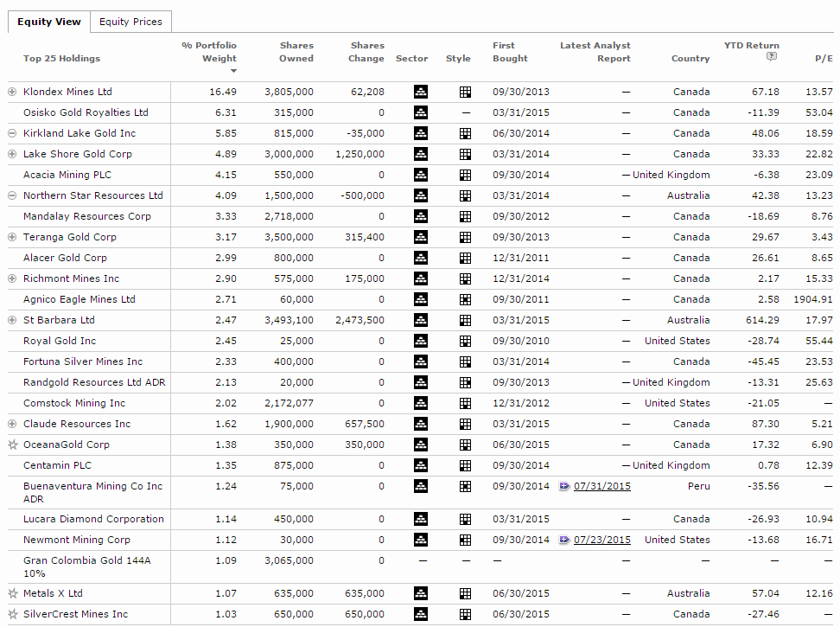
Task: Click style box icon for Richmont Mines Inc
Action: (x=466, y=279)
